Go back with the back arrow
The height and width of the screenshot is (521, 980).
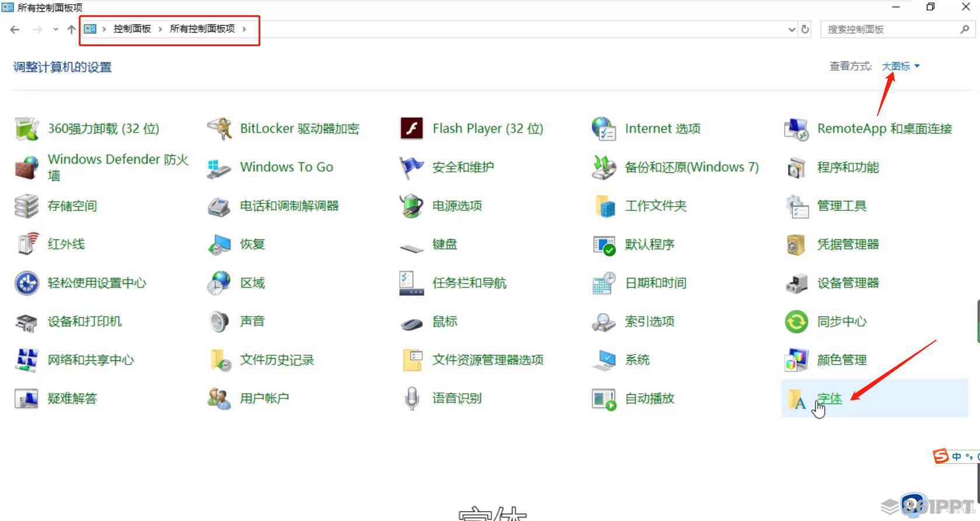(15, 29)
